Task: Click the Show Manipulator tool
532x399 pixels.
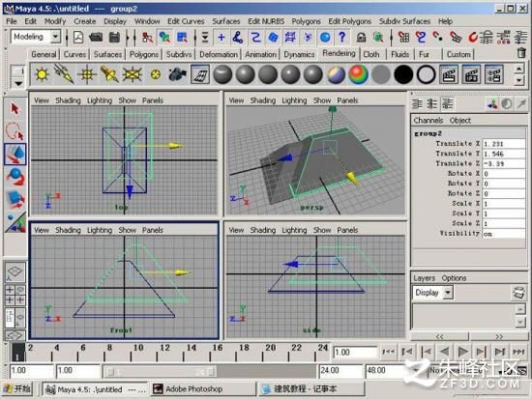Action: click(15, 222)
